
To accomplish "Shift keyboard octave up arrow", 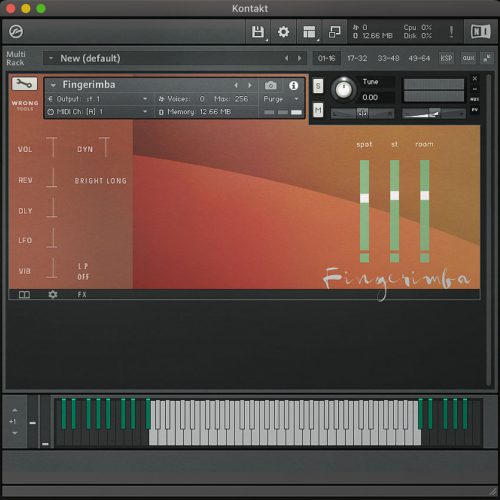I will (15, 410).
